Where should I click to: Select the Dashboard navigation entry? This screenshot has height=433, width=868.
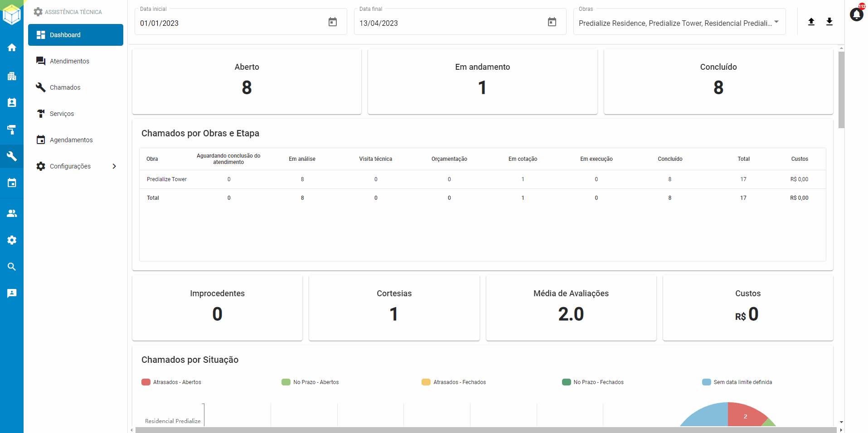click(65, 35)
